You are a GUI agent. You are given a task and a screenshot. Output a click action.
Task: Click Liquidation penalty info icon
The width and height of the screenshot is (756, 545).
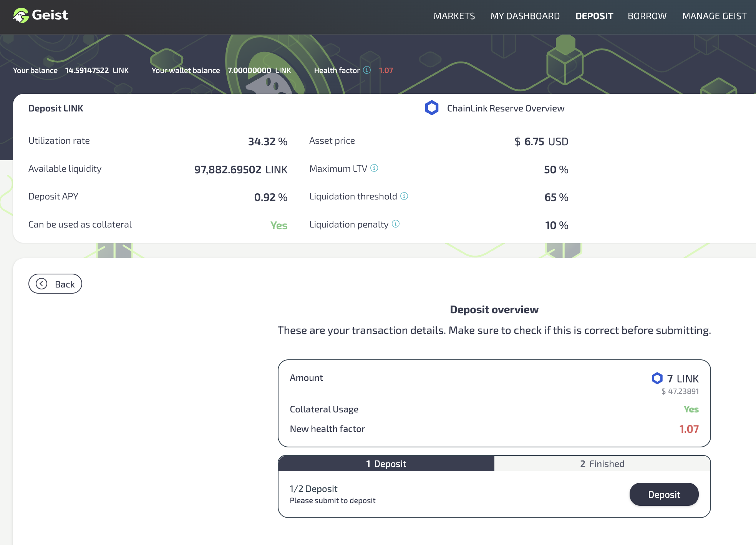click(x=396, y=224)
